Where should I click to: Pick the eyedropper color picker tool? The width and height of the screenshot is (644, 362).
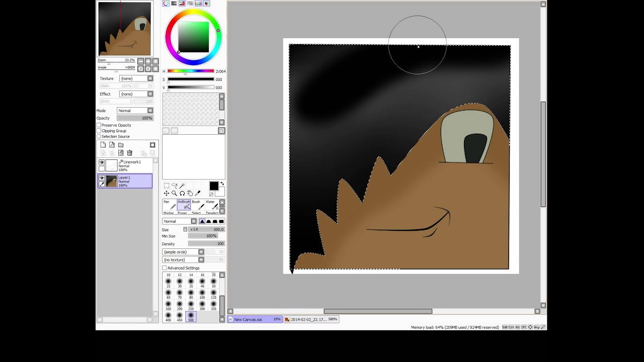coord(198,194)
